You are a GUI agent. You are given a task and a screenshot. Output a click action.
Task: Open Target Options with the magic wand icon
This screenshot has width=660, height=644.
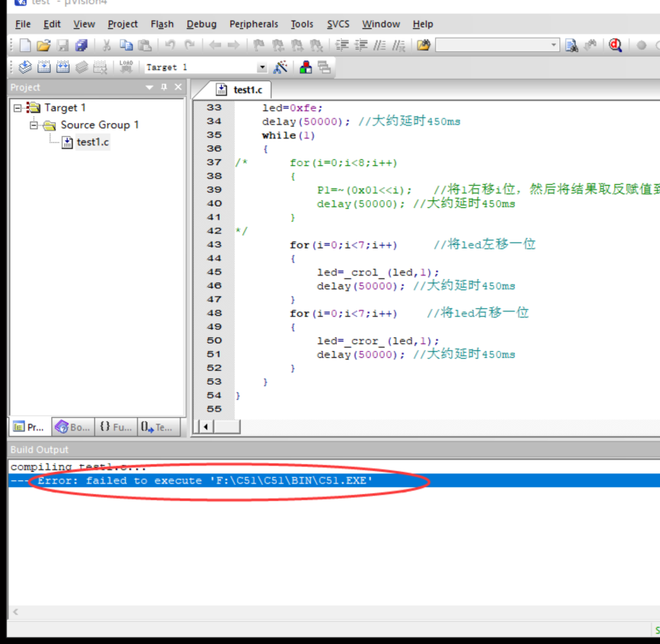tap(281, 67)
